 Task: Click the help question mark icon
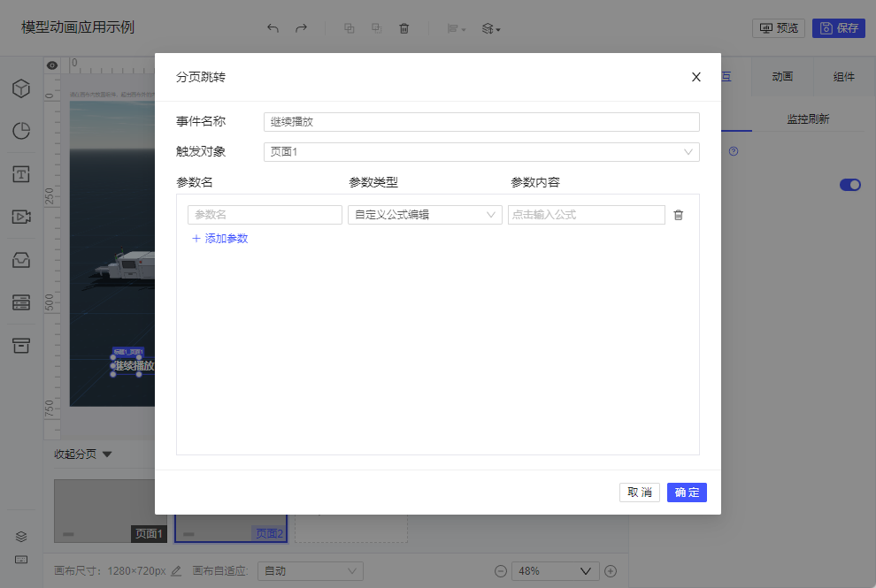click(734, 151)
